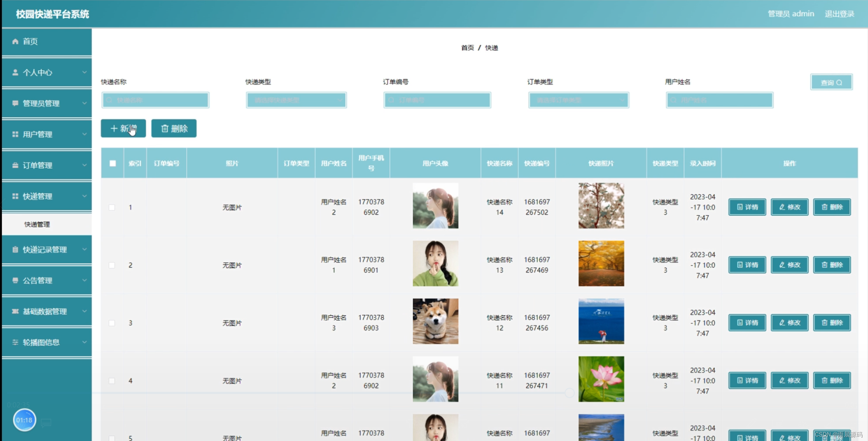
Task: Click the 快递名称 search input field
Action: (155, 100)
